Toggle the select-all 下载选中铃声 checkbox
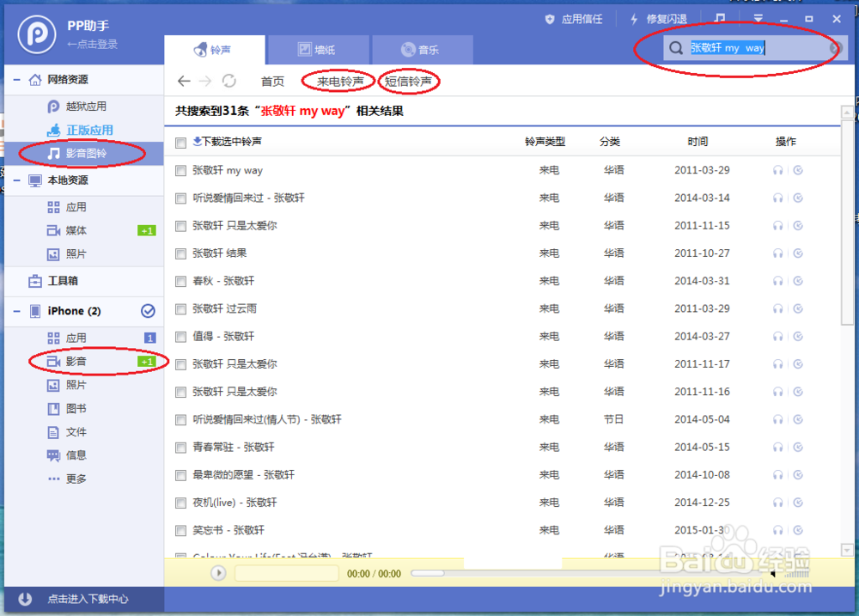This screenshot has width=859, height=616. (180, 143)
